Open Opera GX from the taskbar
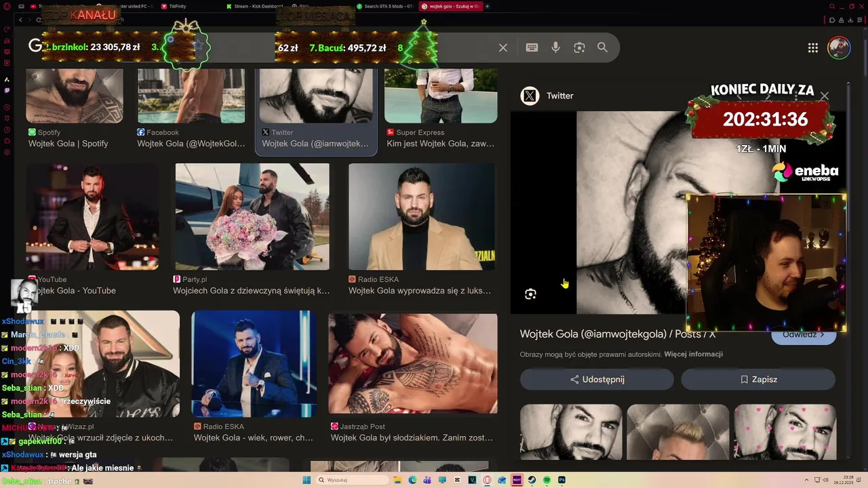Image resolution: width=868 pixels, height=488 pixels. (487, 480)
